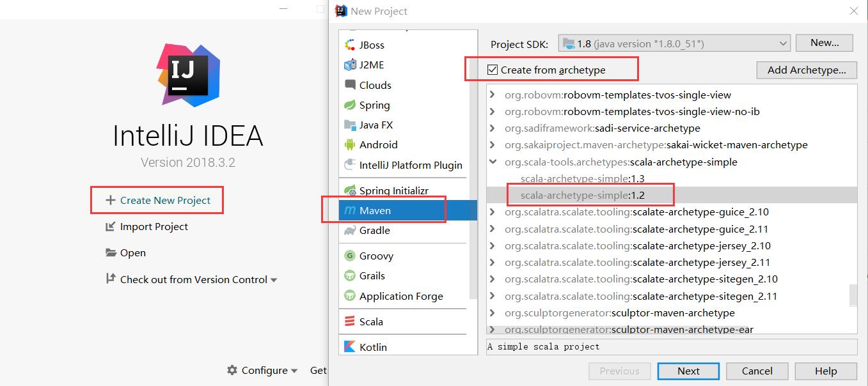868x386 pixels.
Task: Expand the sculptor-maven-archetype node
Action: tap(493, 313)
